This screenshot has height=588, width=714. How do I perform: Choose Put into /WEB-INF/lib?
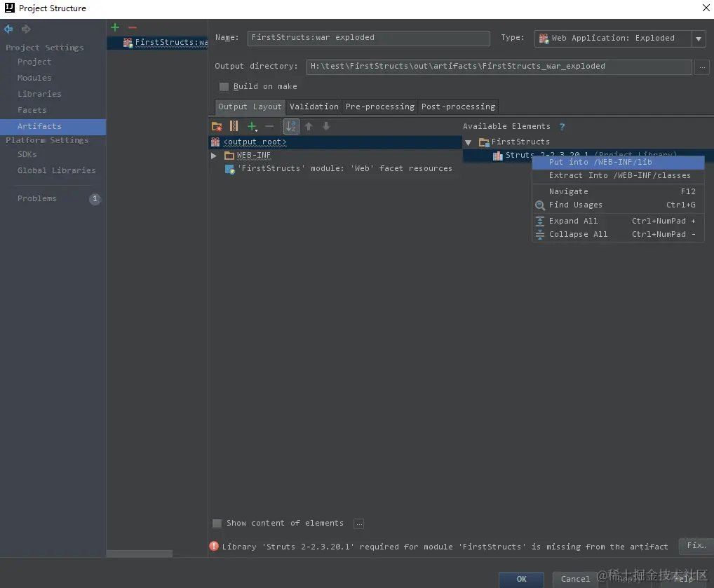tap(618, 162)
